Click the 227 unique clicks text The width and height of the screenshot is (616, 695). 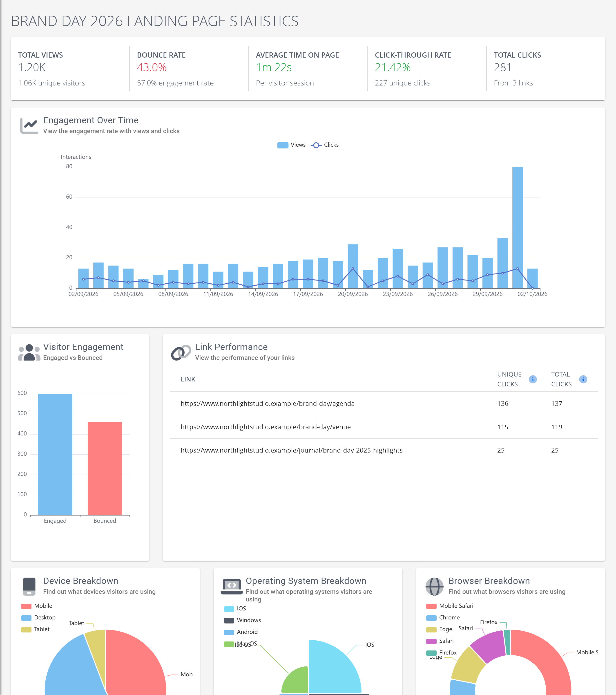coord(402,83)
